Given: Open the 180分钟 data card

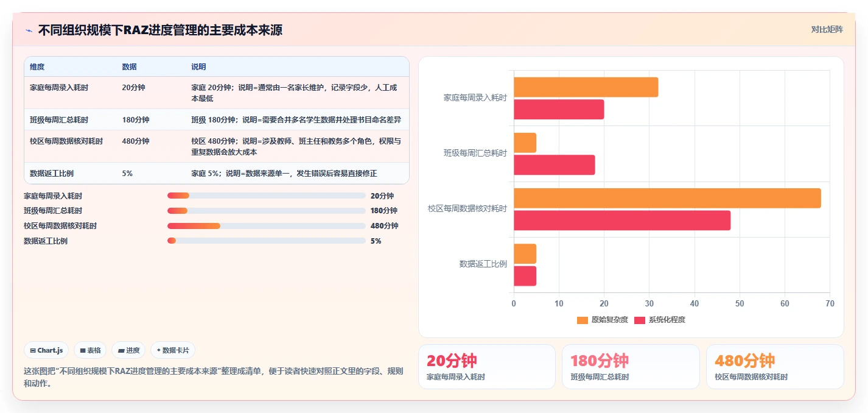Looking at the screenshot, I should (630, 367).
